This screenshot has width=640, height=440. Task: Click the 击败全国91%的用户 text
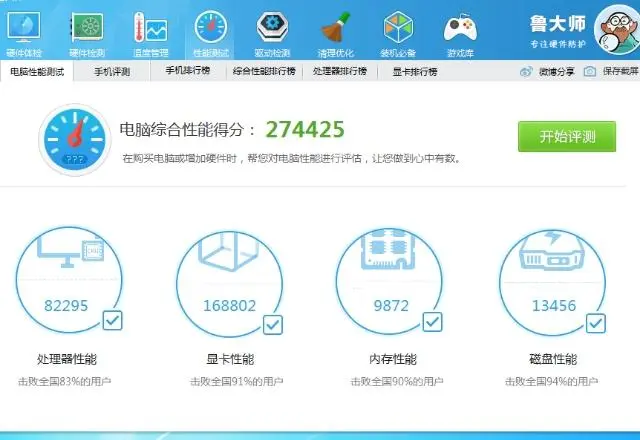[x=236, y=382]
